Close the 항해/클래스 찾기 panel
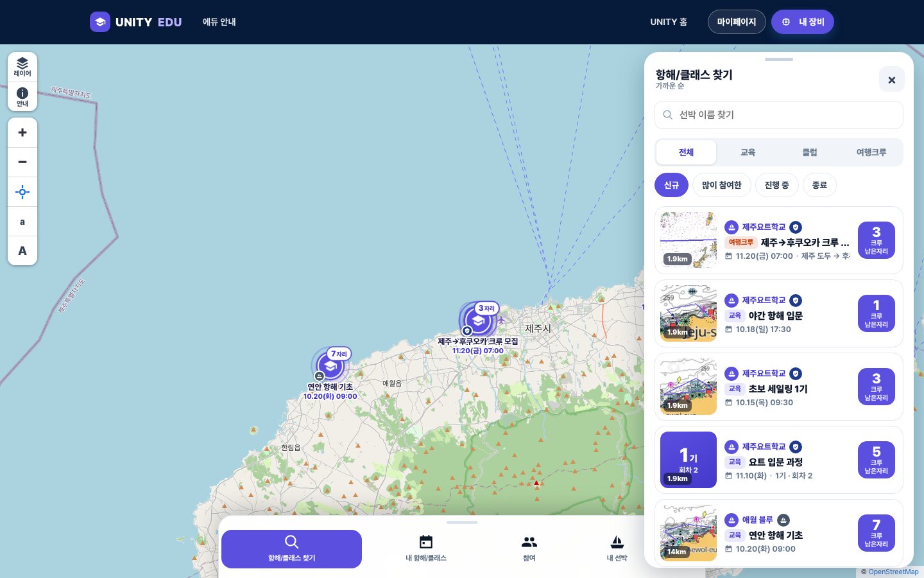 click(x=891, y=80)
